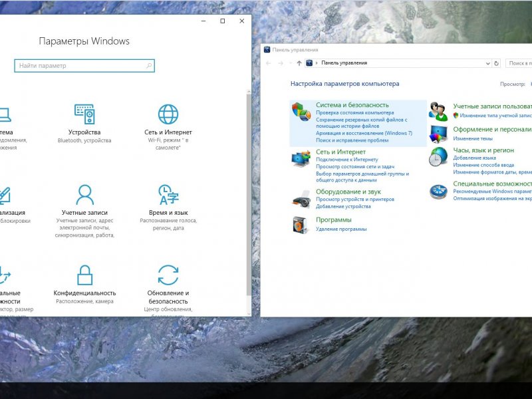Screen dimensions: 532x399
Task: Click Подключение к Интернету link
Action: tap(347, 160)
